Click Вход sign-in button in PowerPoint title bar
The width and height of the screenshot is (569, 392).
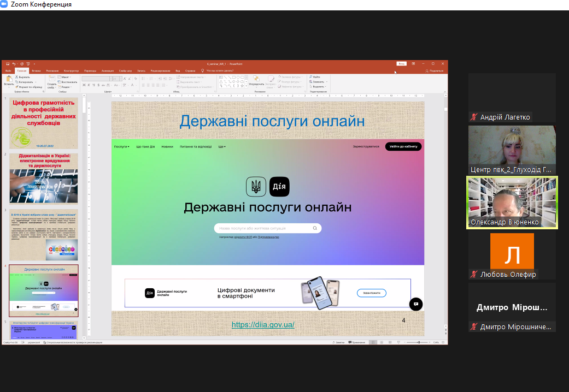pos(401,64)
